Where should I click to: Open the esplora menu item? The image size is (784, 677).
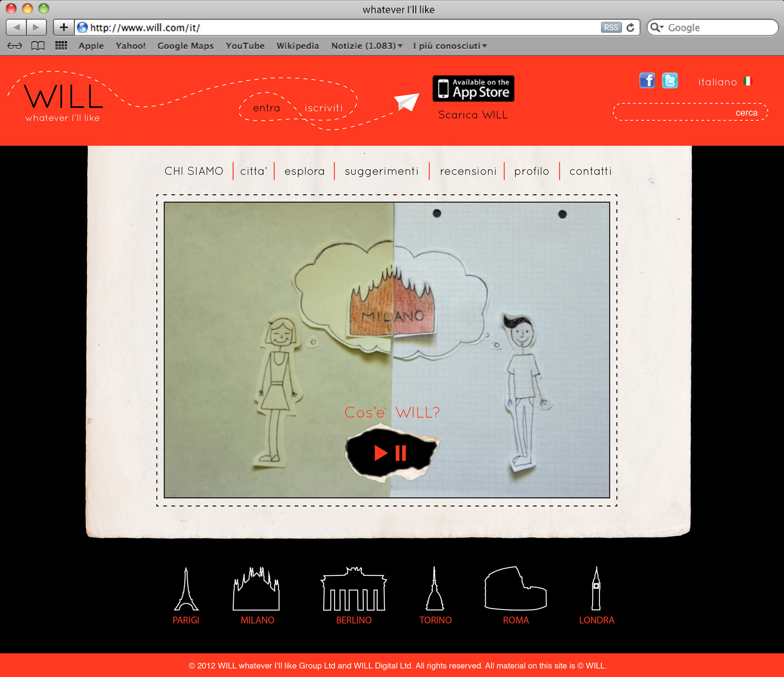[304, 171]
